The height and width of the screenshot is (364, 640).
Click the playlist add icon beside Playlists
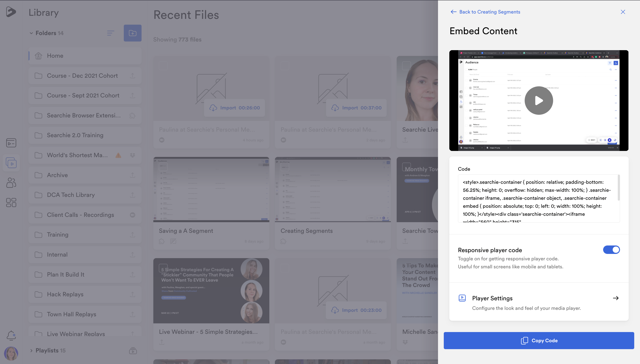133,351
